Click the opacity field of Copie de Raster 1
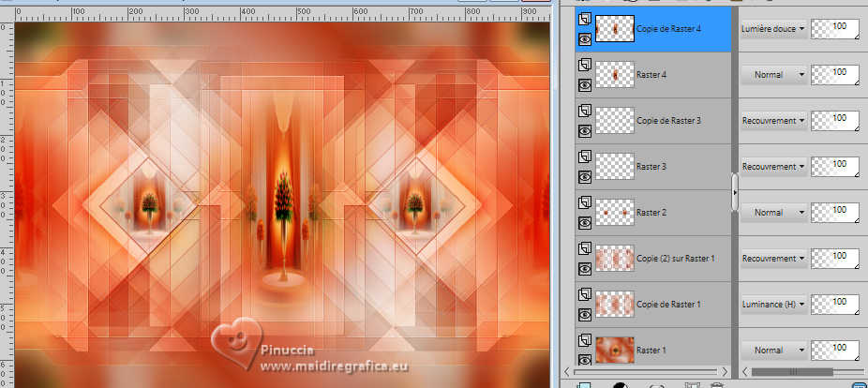The width and height of the screenshot is (868, 388). click(x=835, y=305)
